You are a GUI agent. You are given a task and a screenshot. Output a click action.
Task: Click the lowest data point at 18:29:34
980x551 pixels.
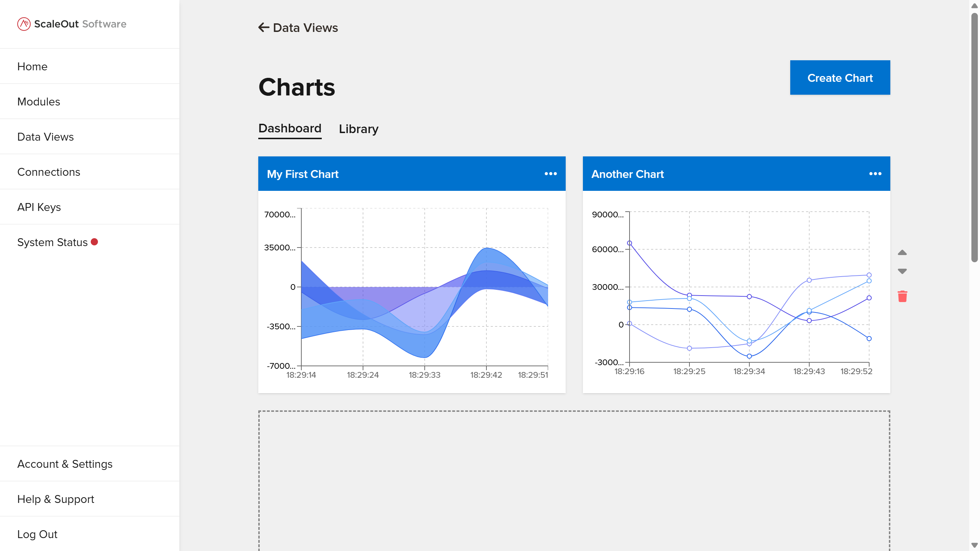click(749, 357)
